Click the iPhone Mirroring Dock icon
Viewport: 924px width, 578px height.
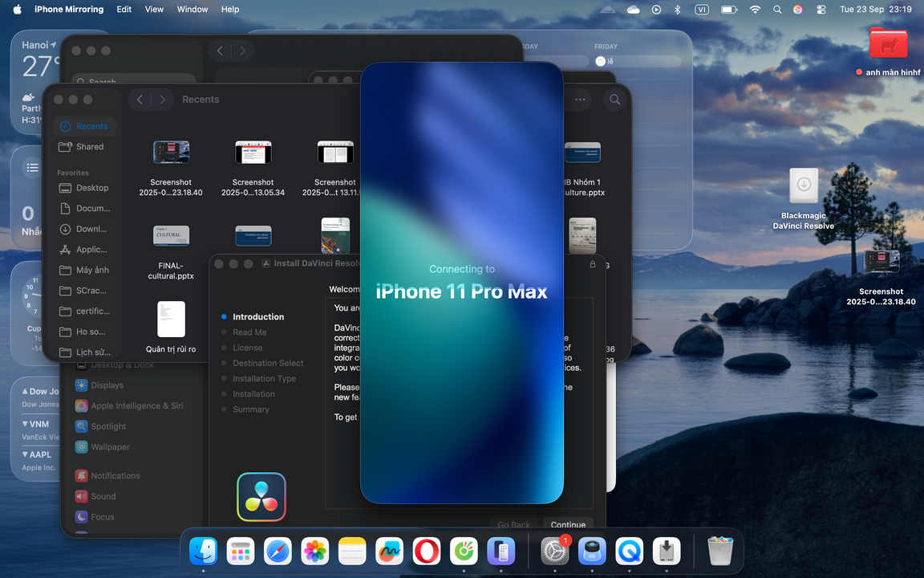pos(501,552)
